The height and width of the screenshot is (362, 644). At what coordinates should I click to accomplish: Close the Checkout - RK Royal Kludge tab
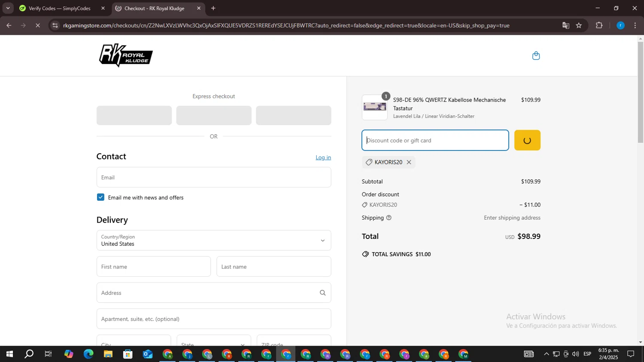coord(199,8)
